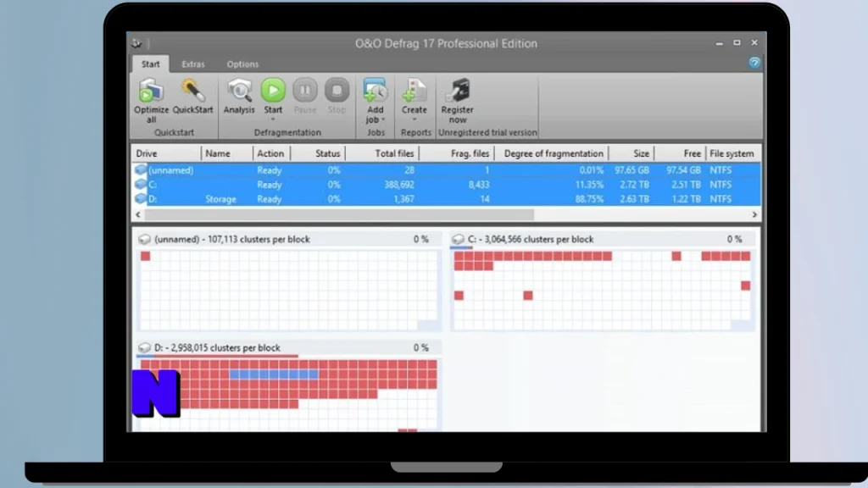Click the Create reports icon

(414, 90)
